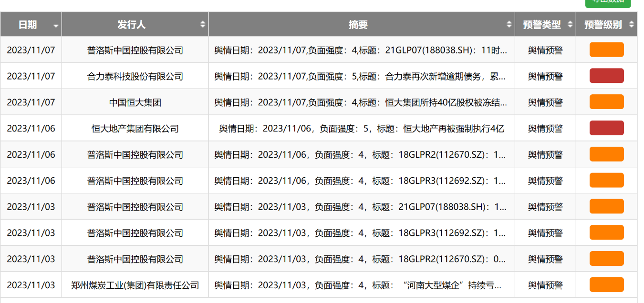Image resolution: width=644 pixels, height=303 pixels.
Task: Open summary '18GLPR2(112670.SZ)：0…' dated 2023/11/03
Action: [361, 259]
